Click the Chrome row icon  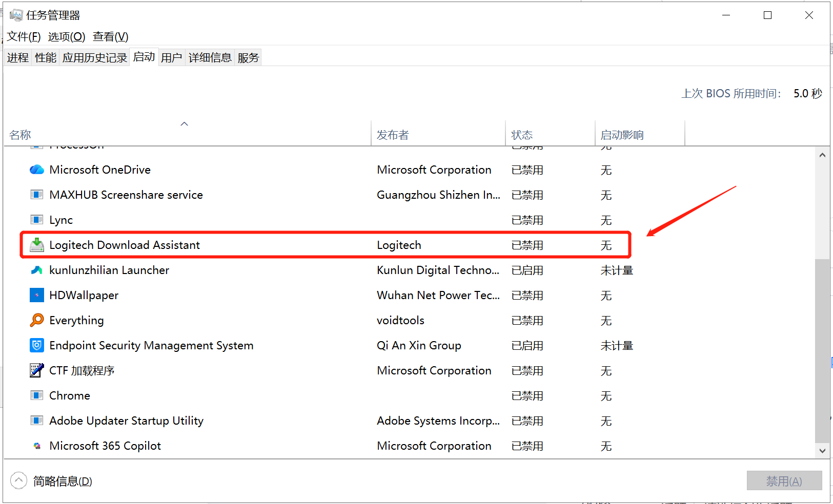tap(37, 395)
